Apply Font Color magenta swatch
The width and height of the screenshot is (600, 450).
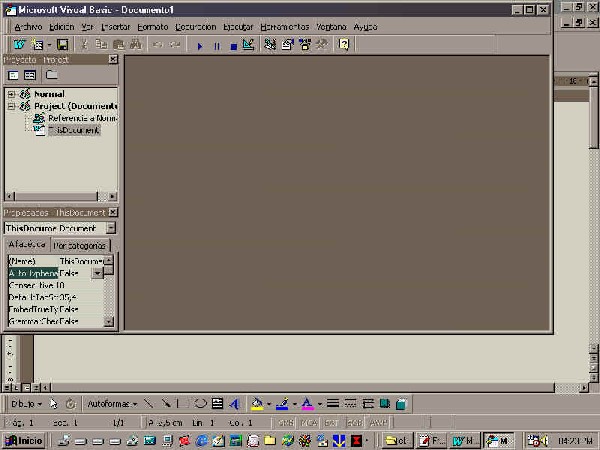(307, 404)
